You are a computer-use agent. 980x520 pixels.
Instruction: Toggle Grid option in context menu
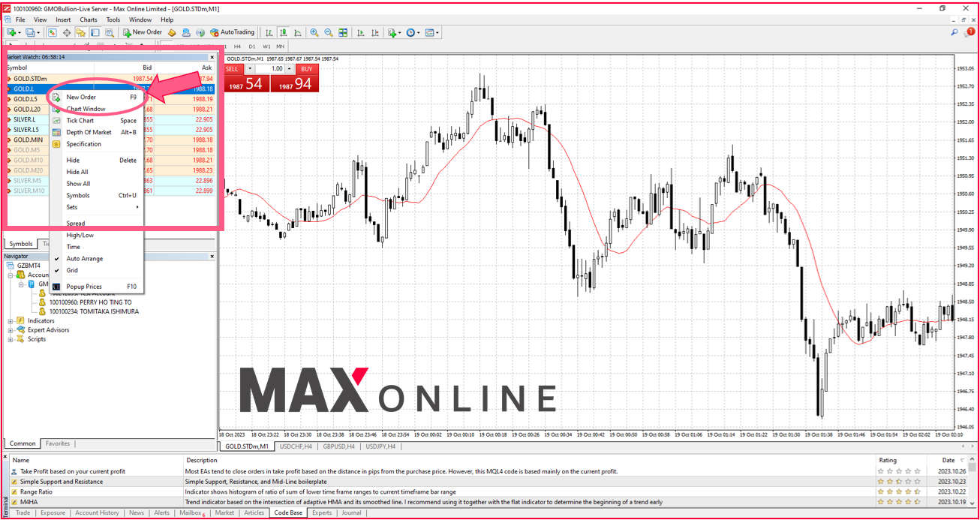tap(72, 270)
